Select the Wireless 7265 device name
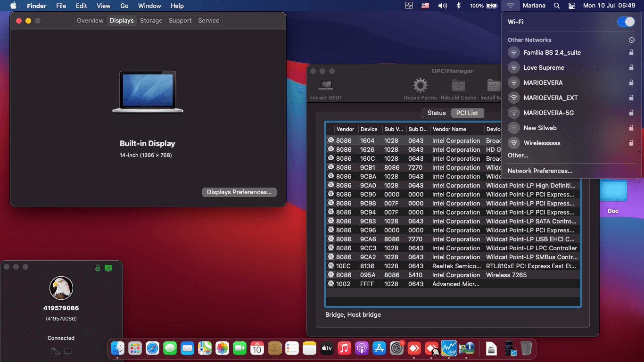Image resolution: width=644 pixels, height=362 pixels. (506, 275)
